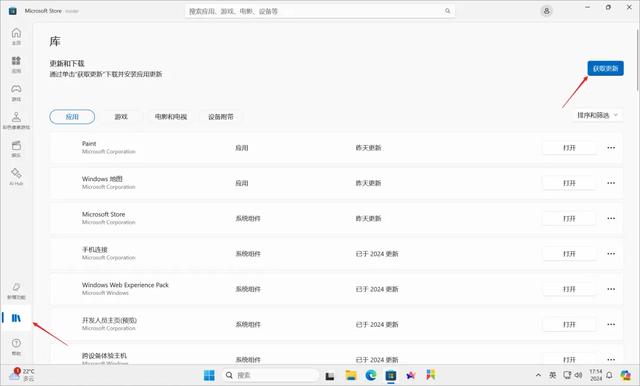The width and height of the screenshot is (640, 386).
Task: Click the user account profile icon
Action: click(547, 11)
